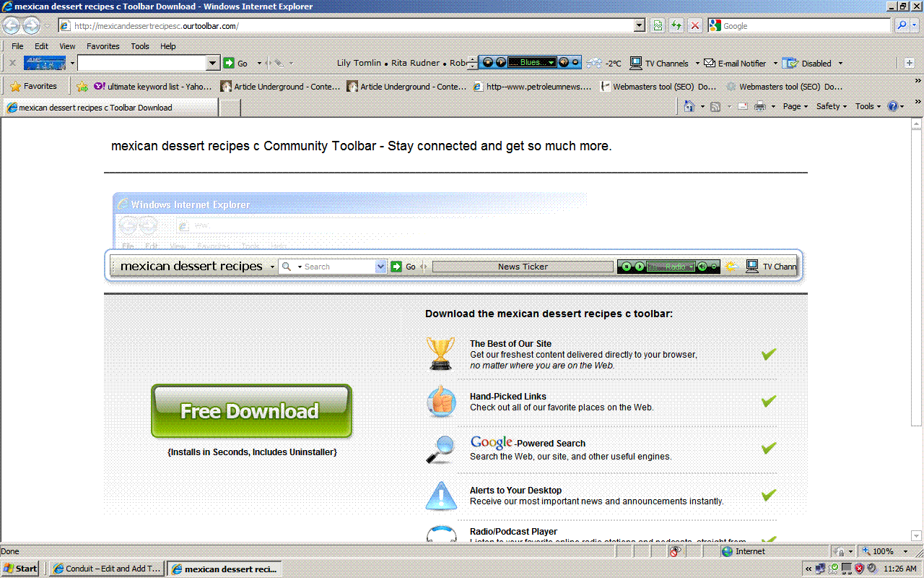Screen dimensions: 924x578
Task: Open the ultimate keyword list Yahoo favorite
Action: (x=153, y=87)
